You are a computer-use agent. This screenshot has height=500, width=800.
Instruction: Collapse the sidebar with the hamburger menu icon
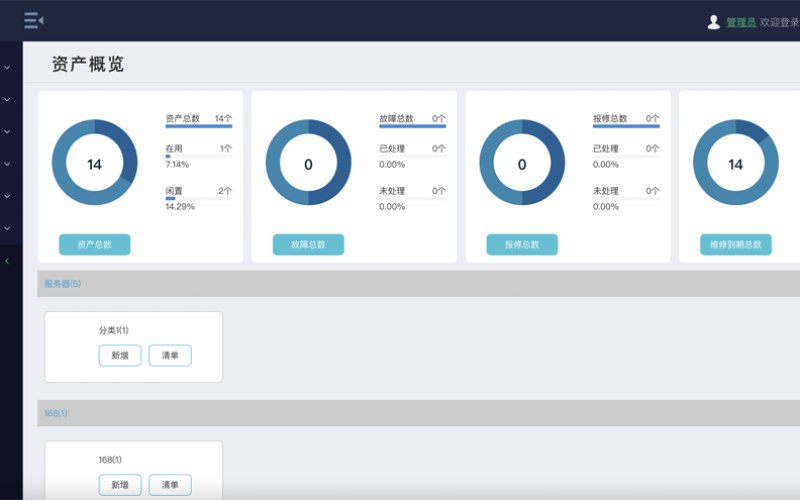tap(34, 20)
